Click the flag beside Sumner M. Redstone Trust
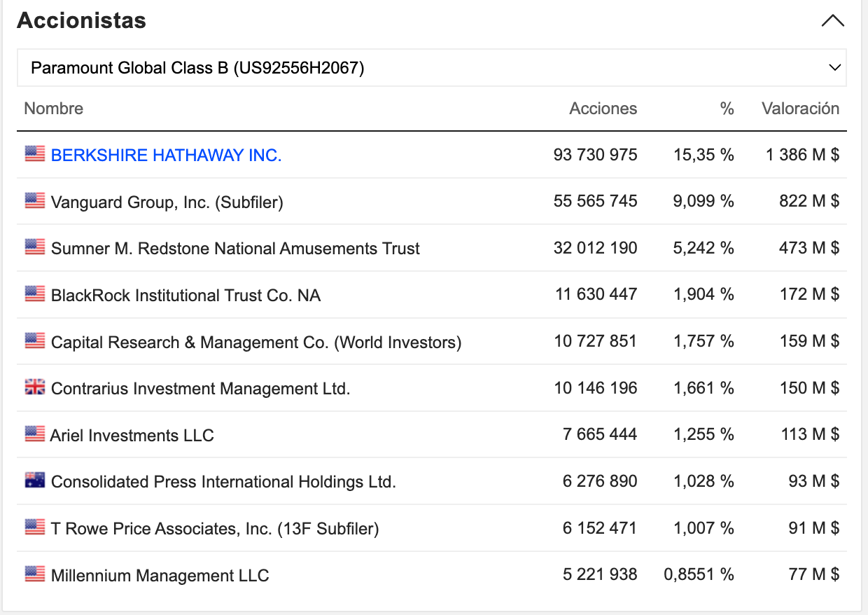868x615 pixels. tap(35, 247)
